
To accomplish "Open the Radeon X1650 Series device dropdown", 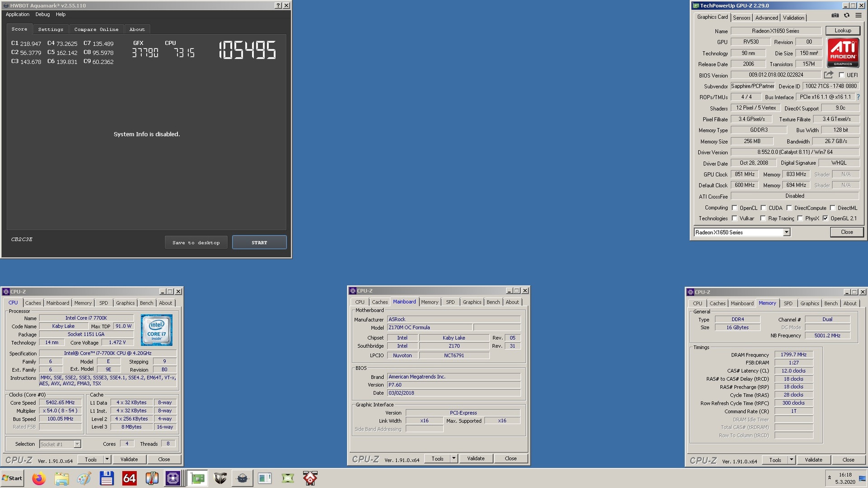I will [787, 232].
